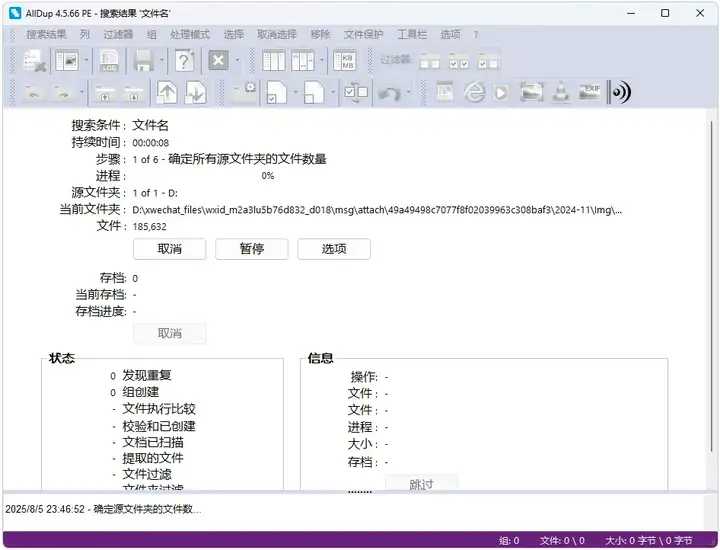Click the save (floppy disk) icon
The width and height of the screenshot is (720, 550).
(143, 61)
